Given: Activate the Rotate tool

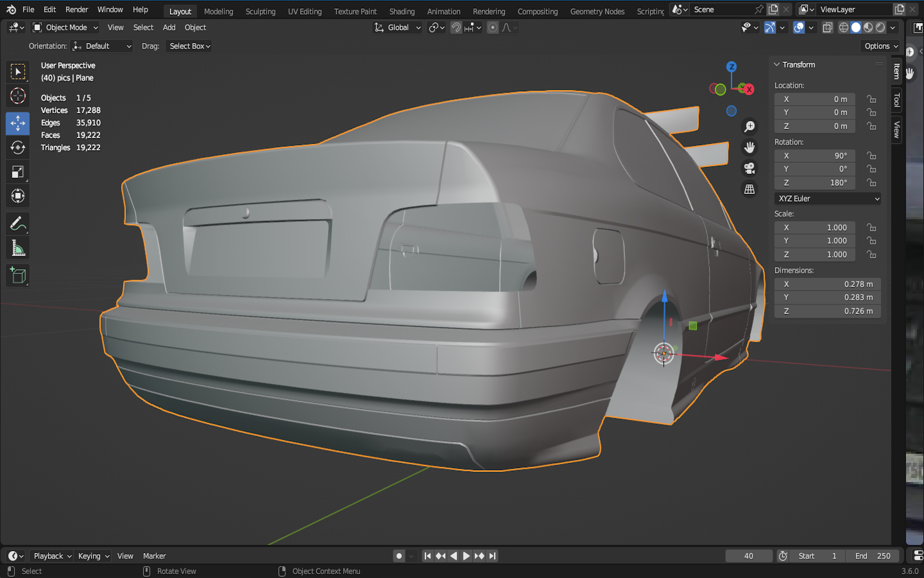Looking at the screenshot, I should click(x=18, y=147).
